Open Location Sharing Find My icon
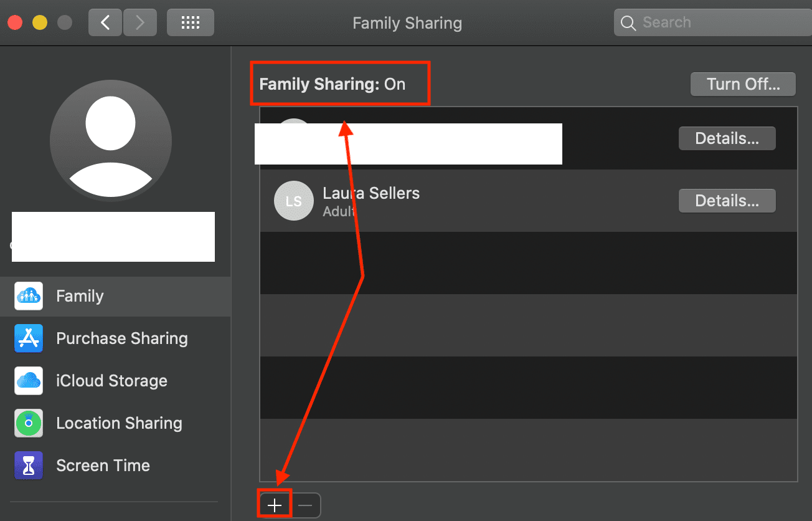812x521 pixels. tap(29, 423)
